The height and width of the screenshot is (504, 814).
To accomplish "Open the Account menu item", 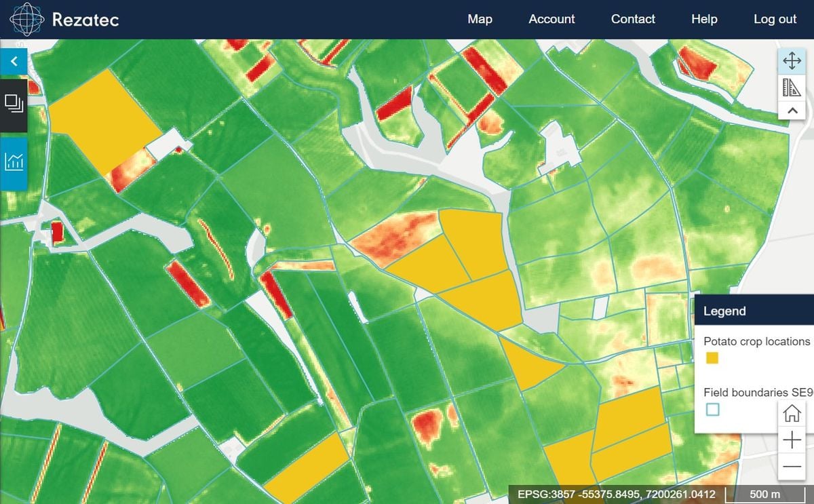I will tap(551, 19).
